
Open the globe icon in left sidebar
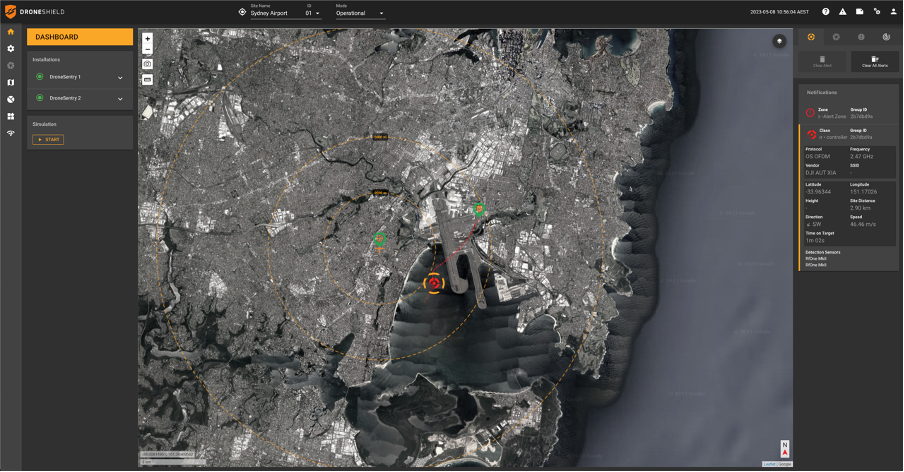tap(10, 99)
